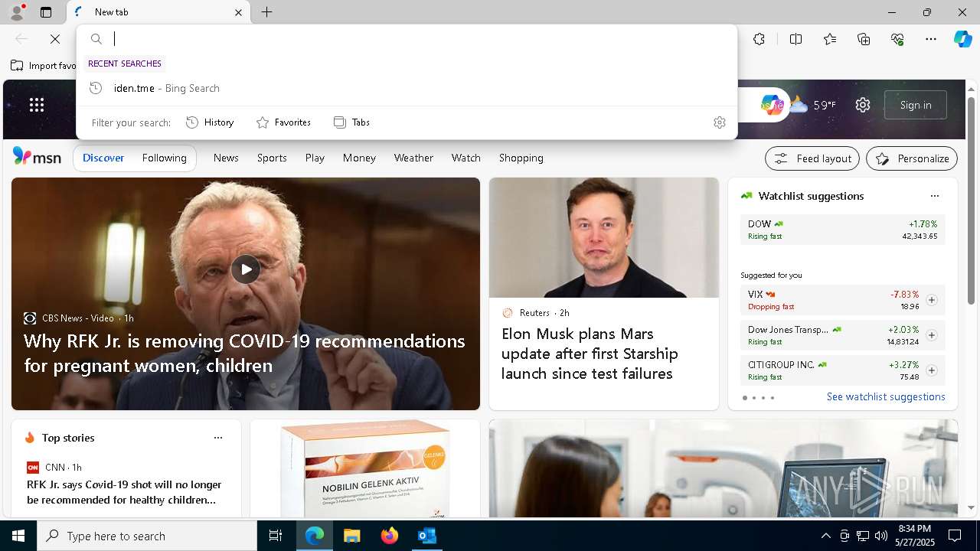Open MSN page settings gear
This screenshot has height=551, width=980.
(x=863, y=105)
